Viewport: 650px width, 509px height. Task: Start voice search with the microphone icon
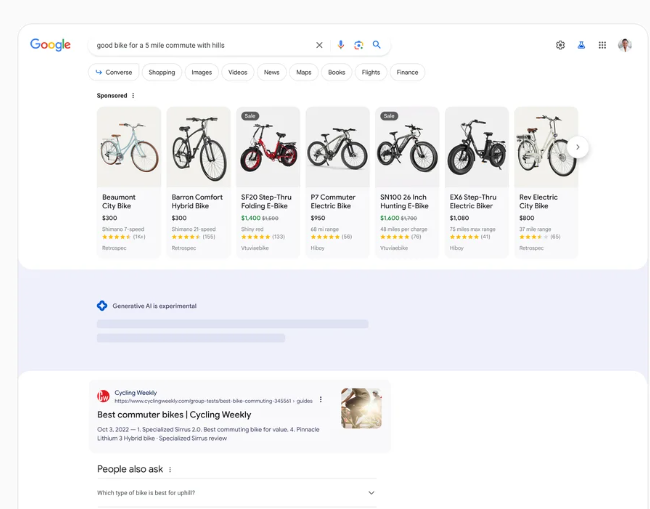click(x=340, y=45)
